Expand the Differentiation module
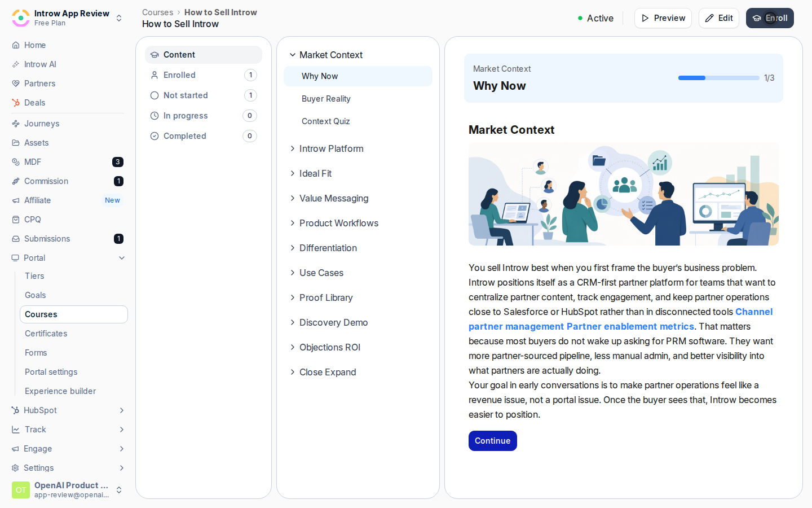This screenshot has height=508, width=812. pos(293,248)
